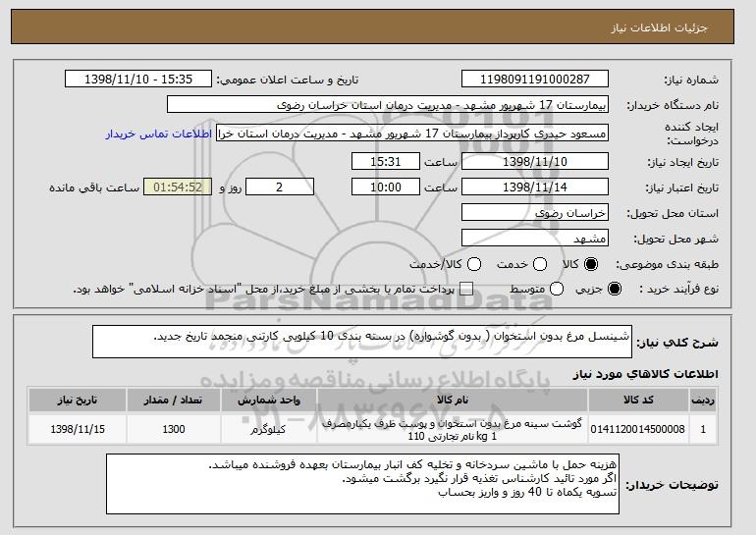Click the توضیحات خریدار notes box

[362, 484]
